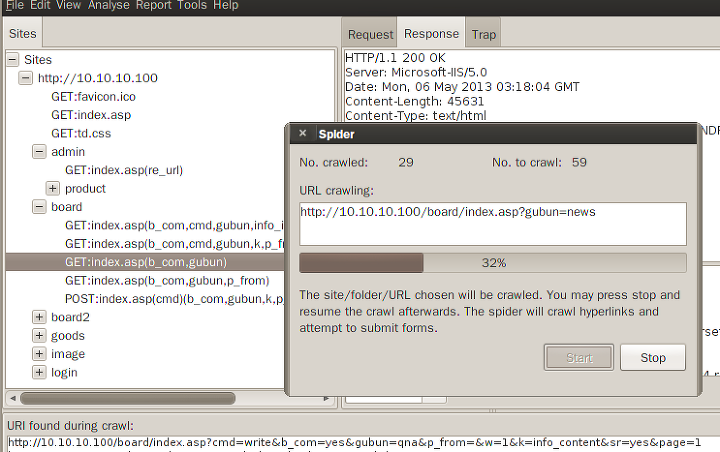Expand the product folder
This screenshot has height=452, width=720.
click(53, 188)
